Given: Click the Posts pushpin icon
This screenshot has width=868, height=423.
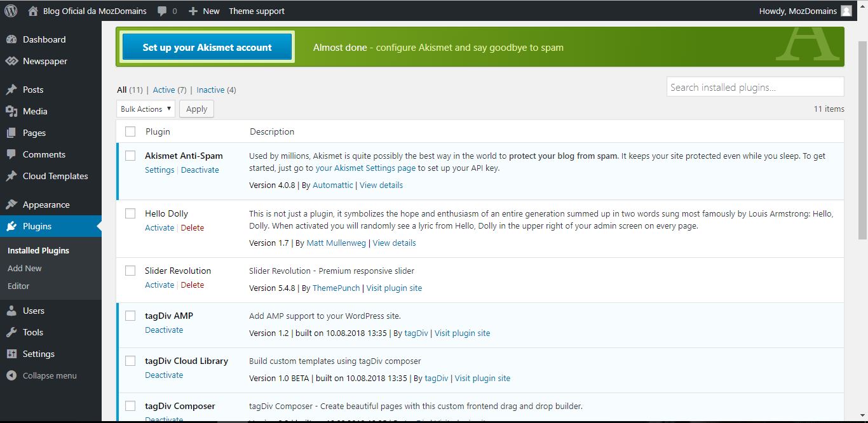Looking at the screenshot, I should [x=11, y=90].
